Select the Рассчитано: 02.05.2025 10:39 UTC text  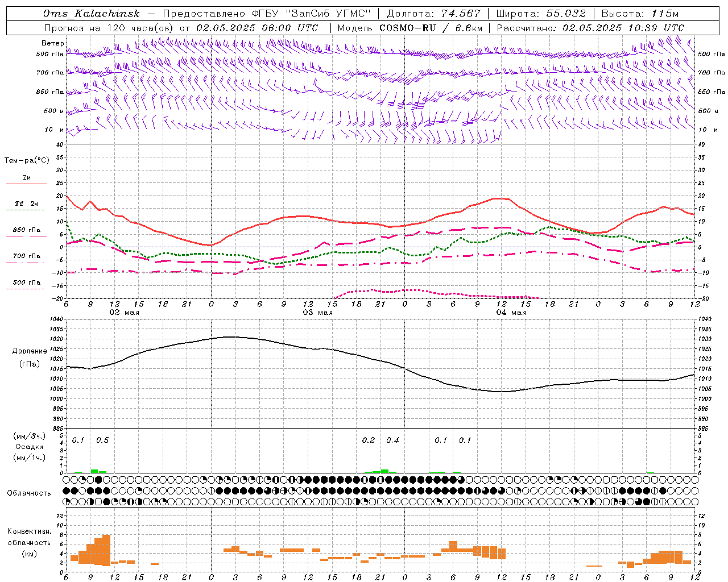click(590, 28)
